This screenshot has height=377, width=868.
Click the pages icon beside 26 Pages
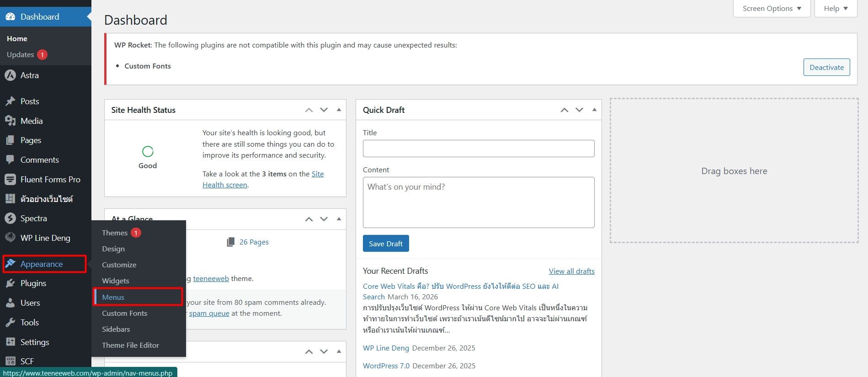[231, 242]
